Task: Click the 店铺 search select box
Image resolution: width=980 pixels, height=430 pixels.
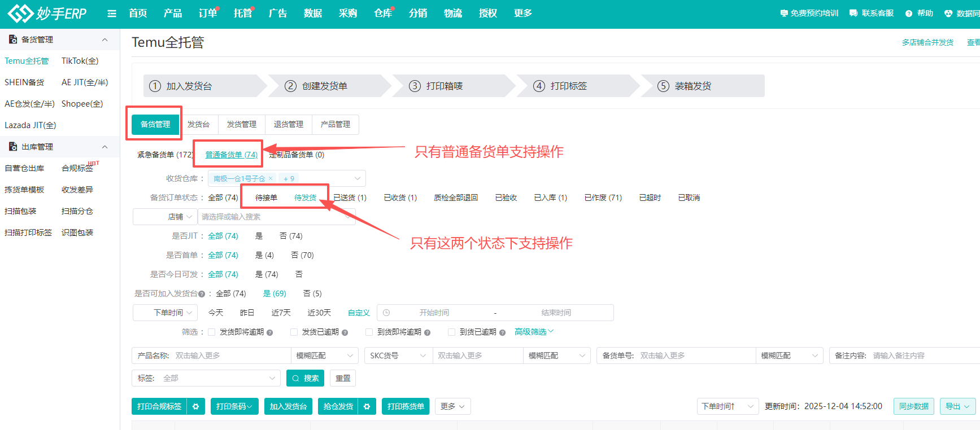Action: coord(277,217)
